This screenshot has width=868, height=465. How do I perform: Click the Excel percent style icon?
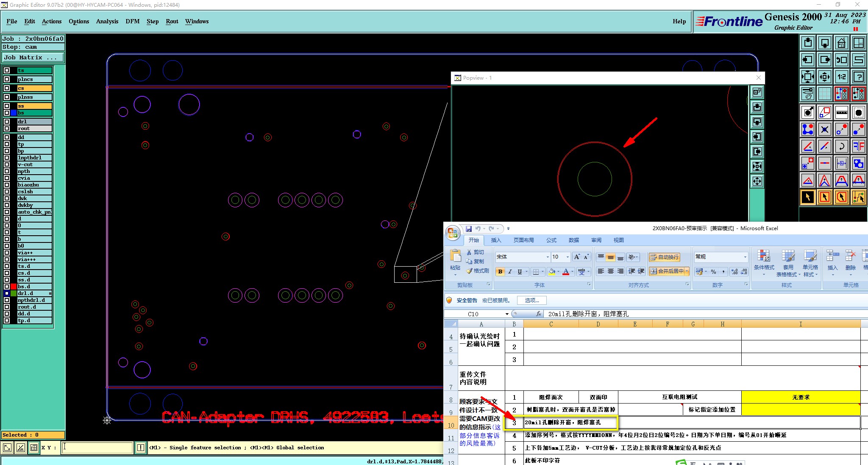point(714,272)
